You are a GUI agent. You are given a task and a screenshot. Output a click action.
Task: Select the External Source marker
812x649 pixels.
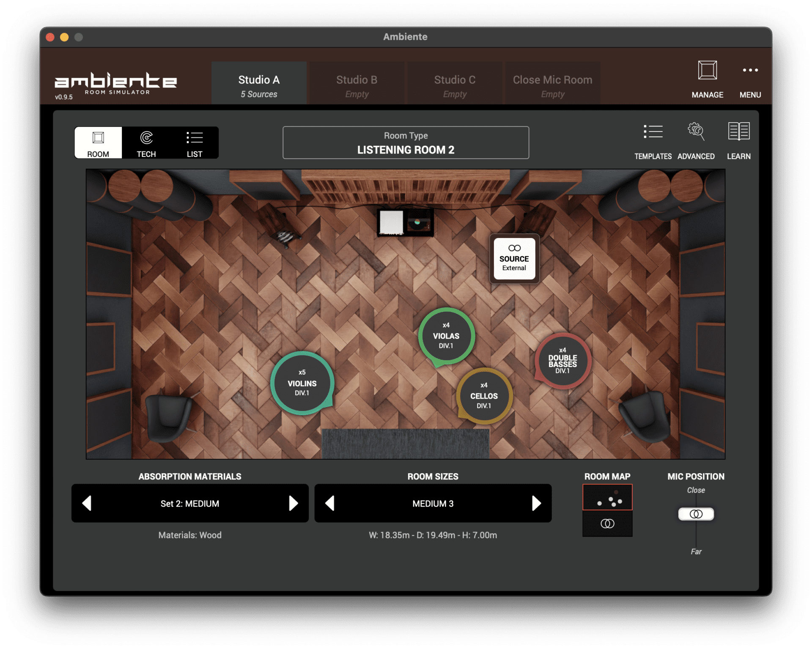pyautogui.click(x=514, y=258)
